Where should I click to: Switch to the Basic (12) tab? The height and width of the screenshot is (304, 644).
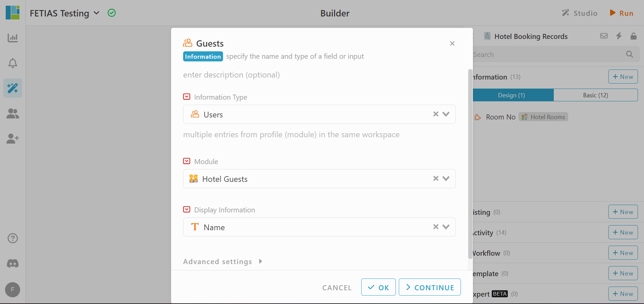point(596,95)
